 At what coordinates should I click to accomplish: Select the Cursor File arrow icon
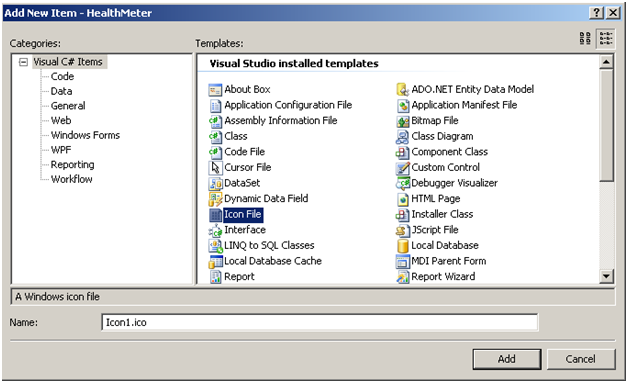[x=215, y=168]
